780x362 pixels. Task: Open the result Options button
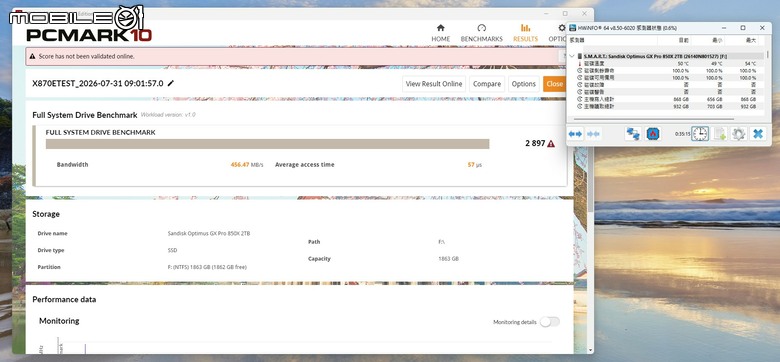(x=524, y=84)
